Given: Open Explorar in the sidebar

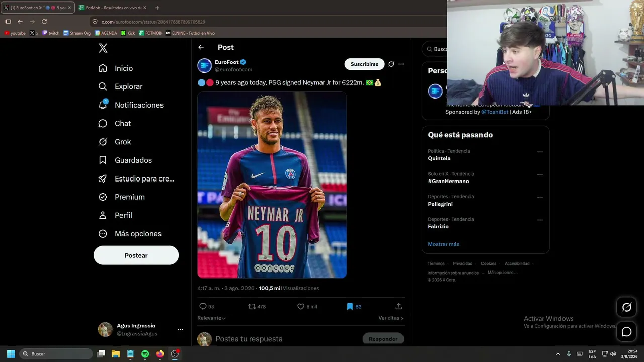Looking at the screenshot, I should point(121,86).
